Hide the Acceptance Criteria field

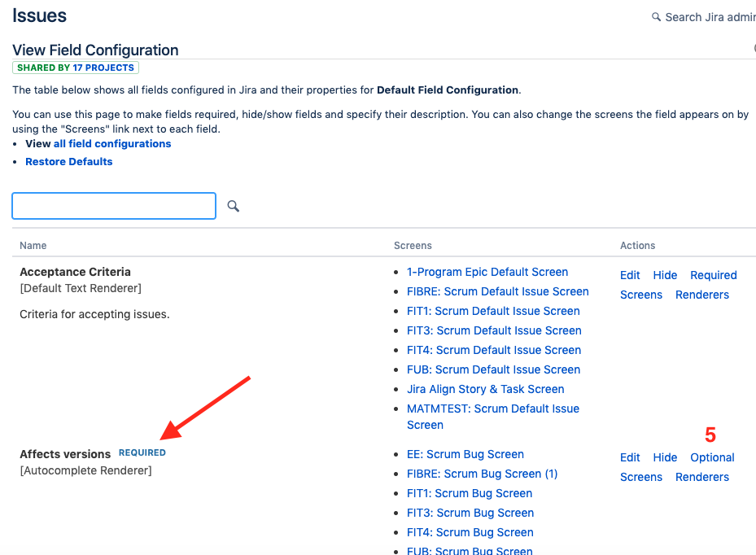(665, 275)
